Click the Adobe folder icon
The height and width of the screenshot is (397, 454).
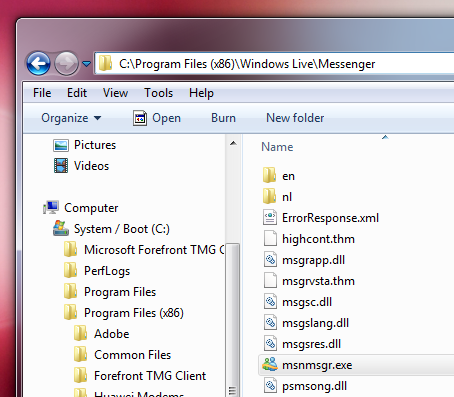pos(81,333)
